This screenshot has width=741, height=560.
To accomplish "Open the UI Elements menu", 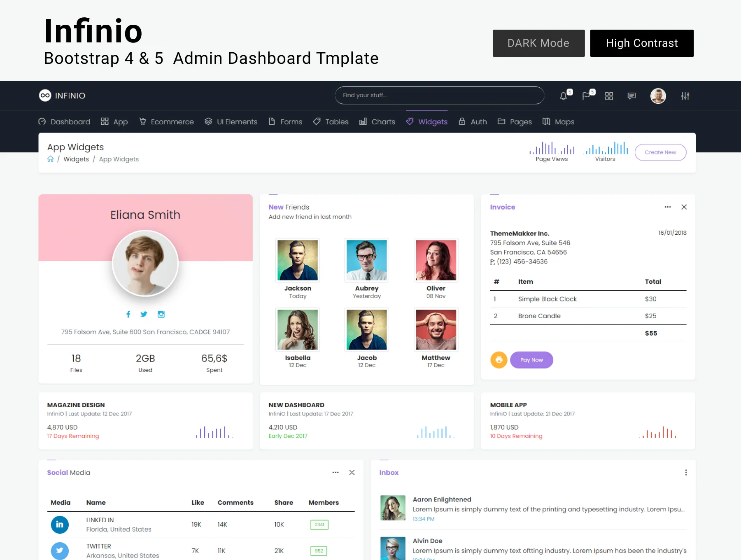I will [x=231, y=122].
